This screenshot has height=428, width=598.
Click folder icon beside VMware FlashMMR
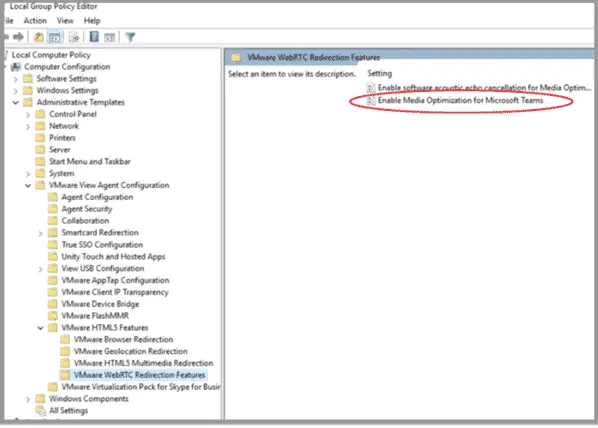tap(53, 316)
